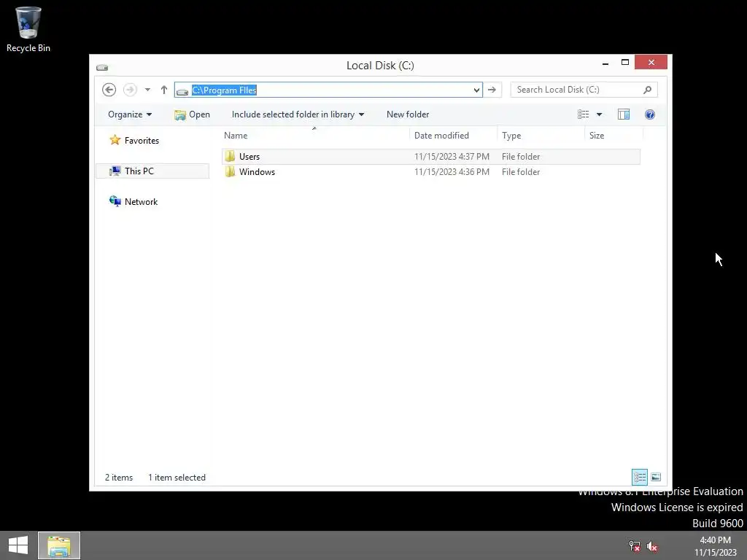747x560 pixels.
Task: Select Favorites in the navigation pane
Action: point(142,141)
